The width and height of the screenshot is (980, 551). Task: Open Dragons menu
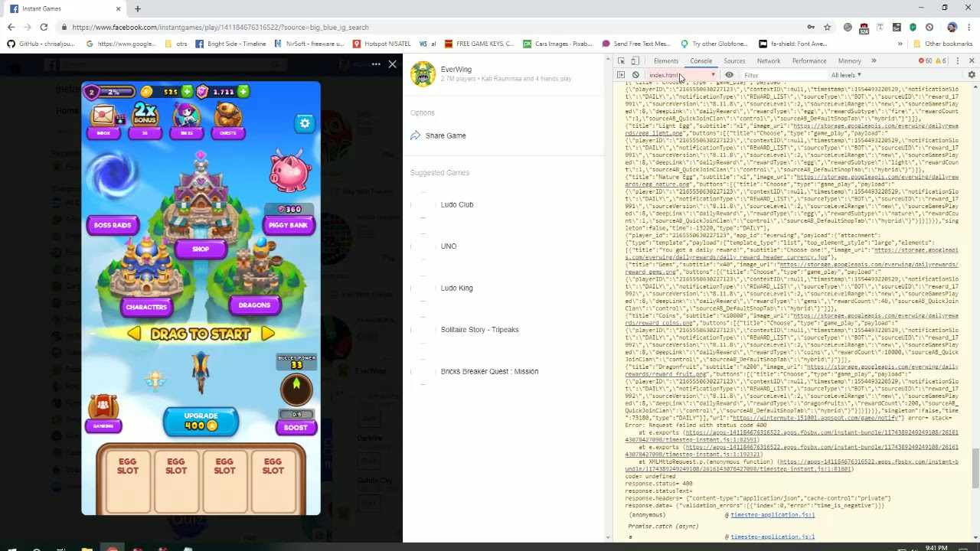254,305
